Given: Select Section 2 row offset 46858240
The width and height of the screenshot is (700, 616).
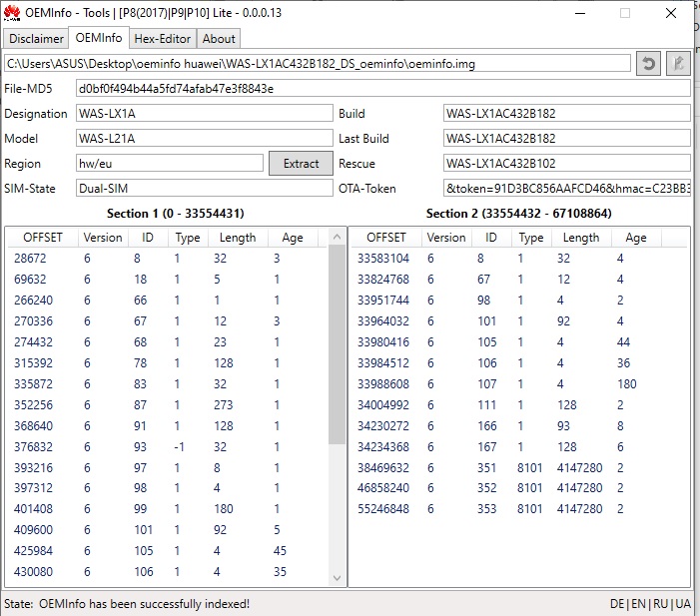Looking at the screenshot, I should click(x=519, y=488).
